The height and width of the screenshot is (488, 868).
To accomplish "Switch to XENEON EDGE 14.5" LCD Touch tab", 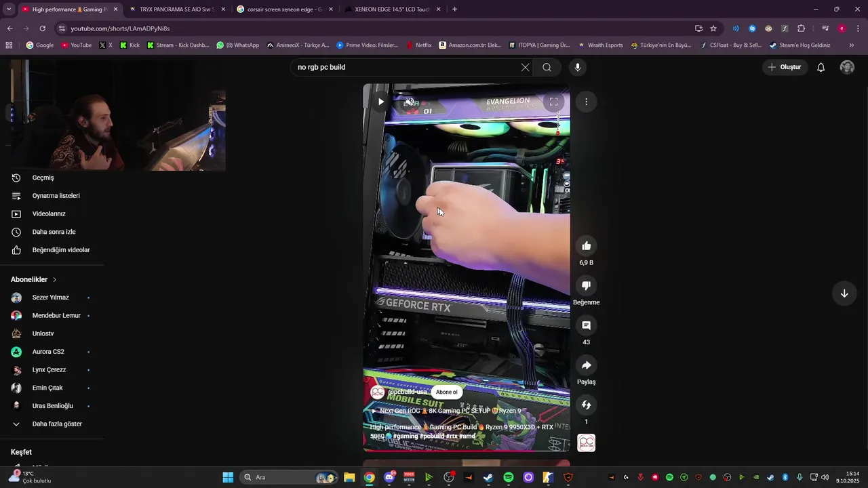I will (x=392, y=9).
